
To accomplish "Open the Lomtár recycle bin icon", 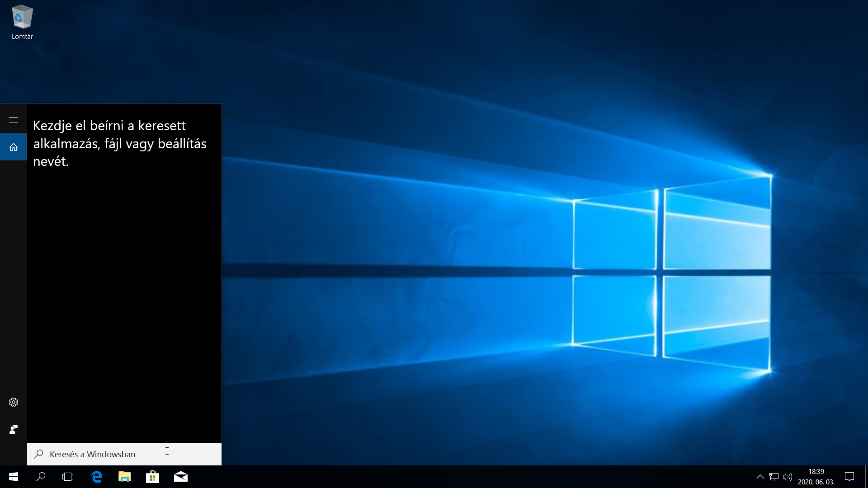I will click(22, 23).
